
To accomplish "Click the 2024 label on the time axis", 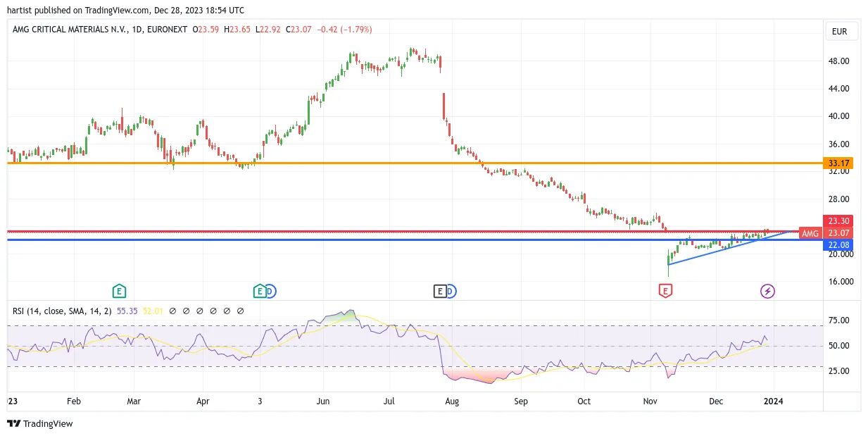I will pos(774,400).
